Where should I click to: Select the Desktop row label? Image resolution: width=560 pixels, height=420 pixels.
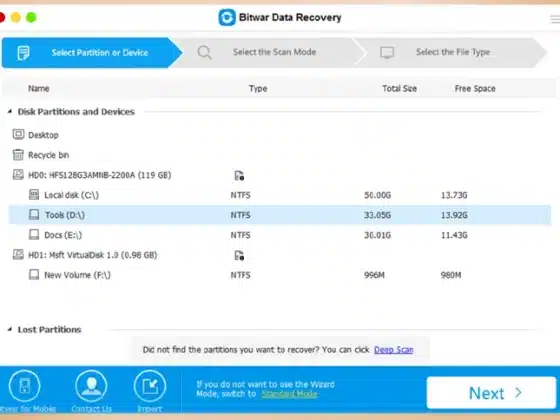[x=43, y=135]
